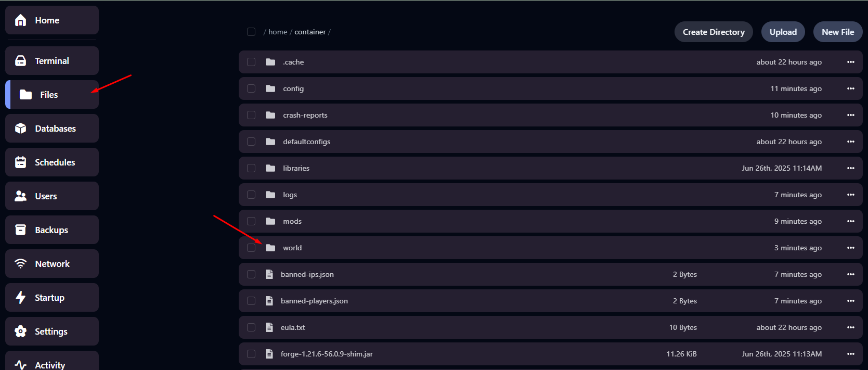
Task: Toggle the select-all checkbox by the path
Action: click(251, 32)
